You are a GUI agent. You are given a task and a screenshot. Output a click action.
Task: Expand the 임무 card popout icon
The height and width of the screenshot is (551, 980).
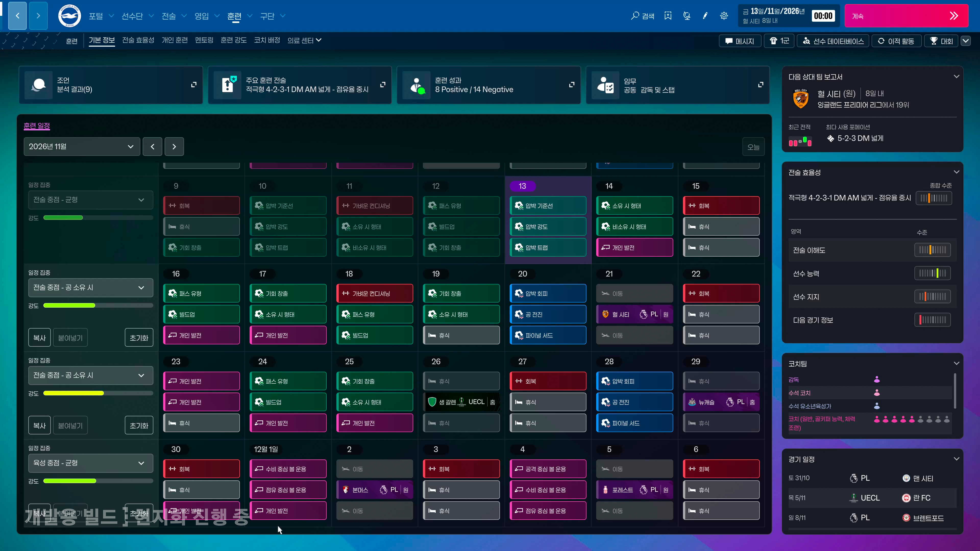coord(761,84)
